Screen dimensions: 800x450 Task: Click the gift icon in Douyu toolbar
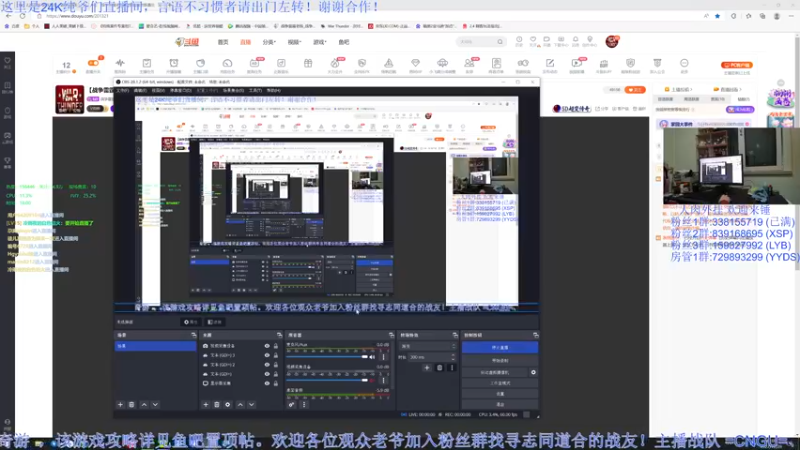pos(308,63)
